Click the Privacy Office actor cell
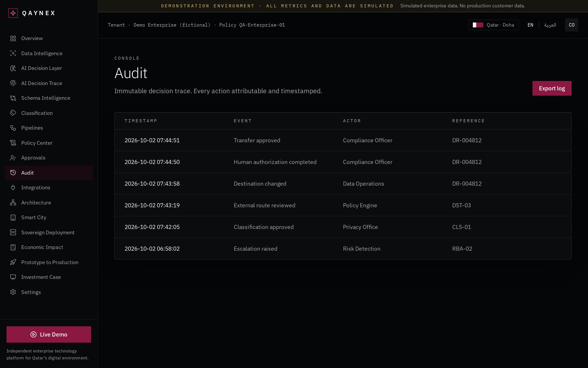This screenshot has width=588, height=368. 360,227
